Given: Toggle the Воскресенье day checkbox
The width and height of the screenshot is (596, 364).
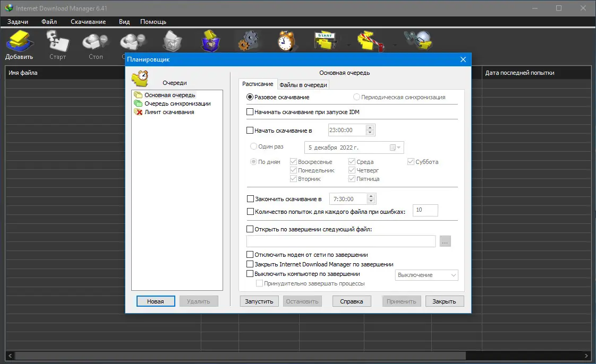Looking at the screenshot, I should click(x=293, y=162).
